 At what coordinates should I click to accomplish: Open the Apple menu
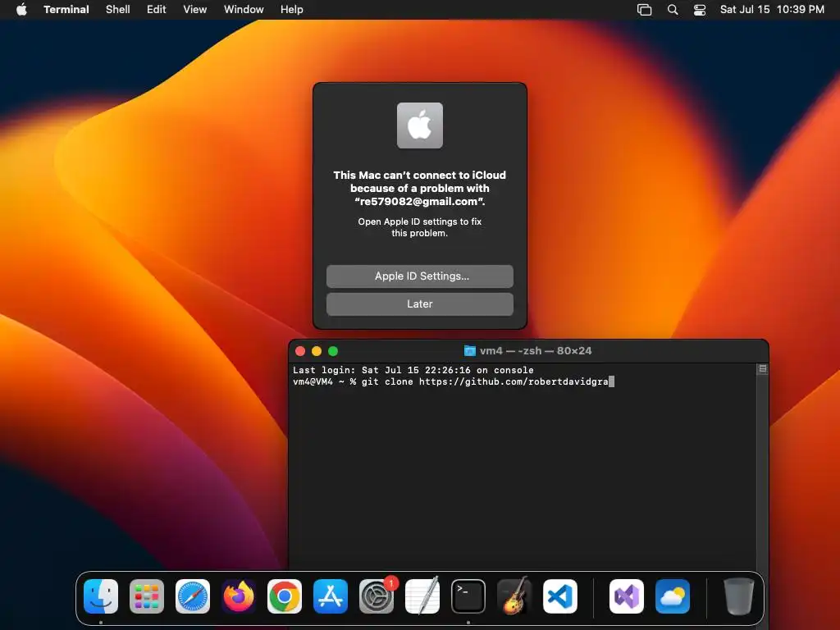(21, 9)
